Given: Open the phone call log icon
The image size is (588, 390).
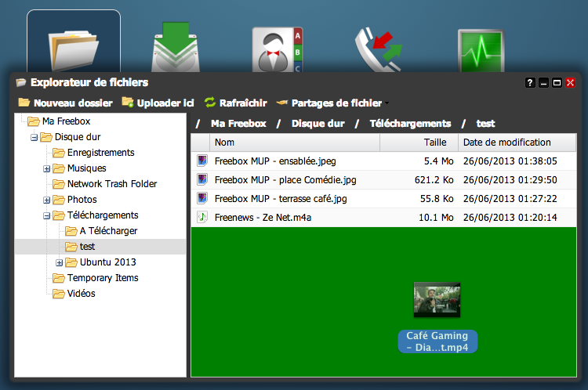Looking at the screenshot, I should click(x=378, y=49).
